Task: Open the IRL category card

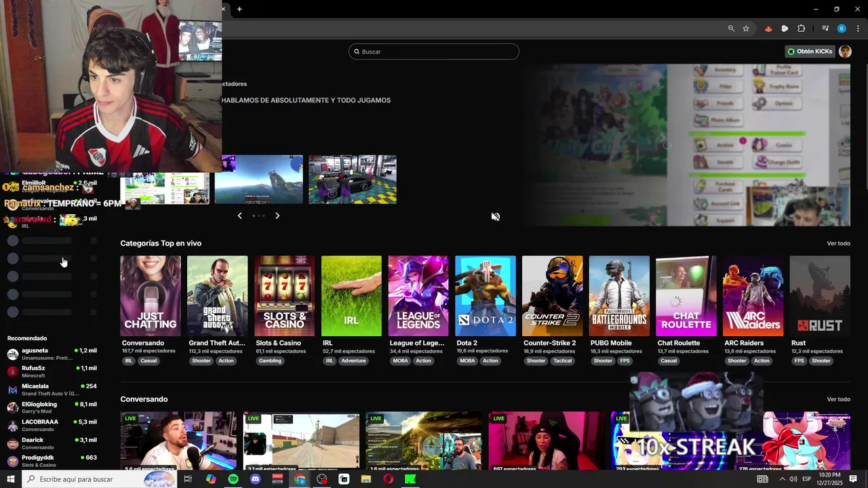Action: (x=351, y=296)
